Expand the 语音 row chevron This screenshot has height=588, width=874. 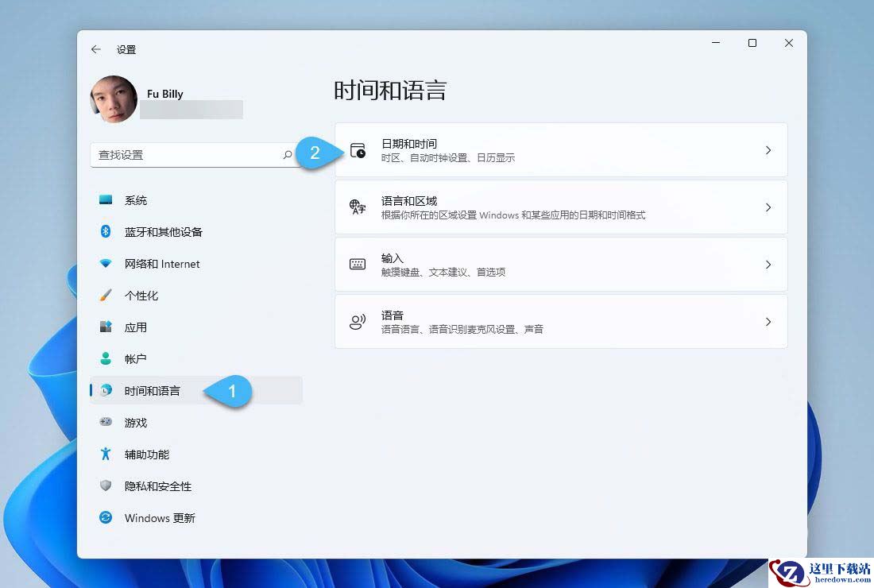click(x=768, y=322)
